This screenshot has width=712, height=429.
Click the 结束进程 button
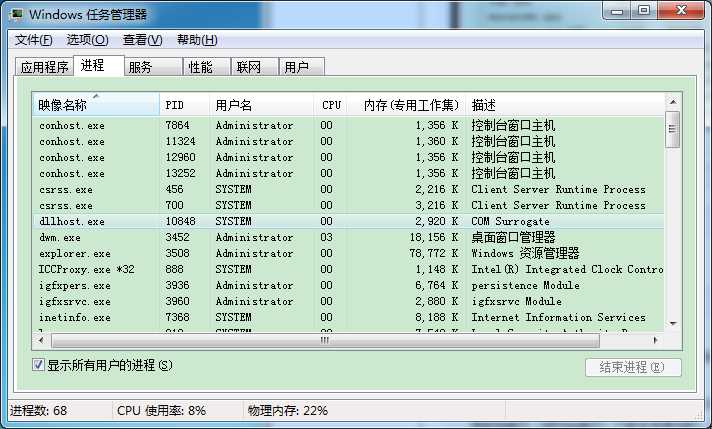tap(633, 367)
